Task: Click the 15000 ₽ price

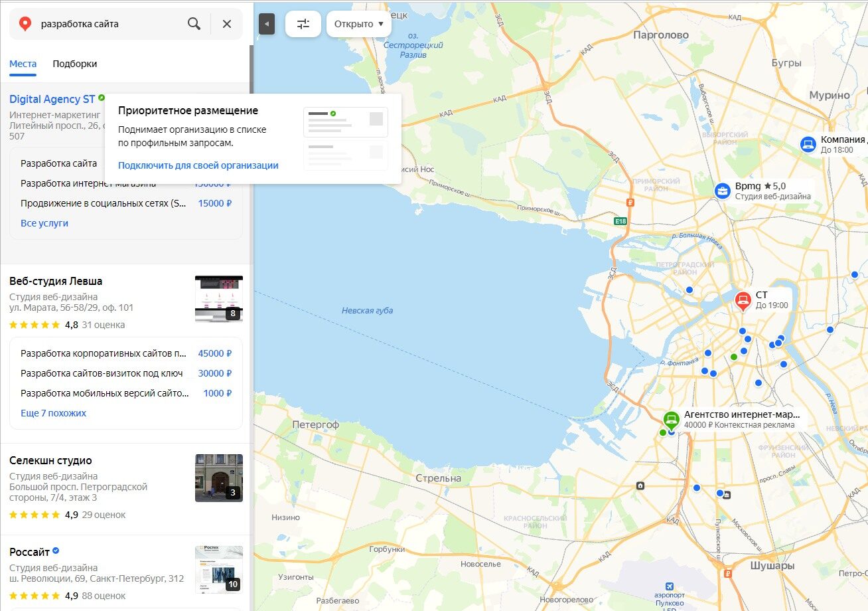Action: pyautogui.click(x=215, y=203)
